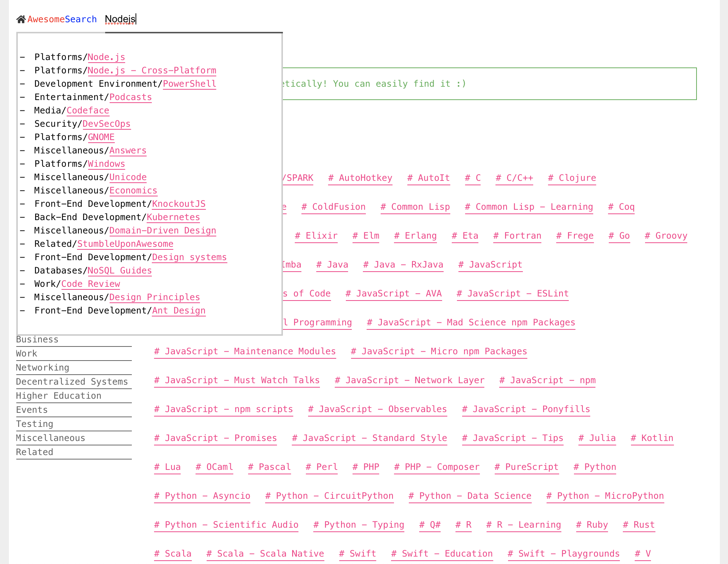Open StumbleUponAwesome under Related
Screen dimensions: 728x564
tap(125, 243)
